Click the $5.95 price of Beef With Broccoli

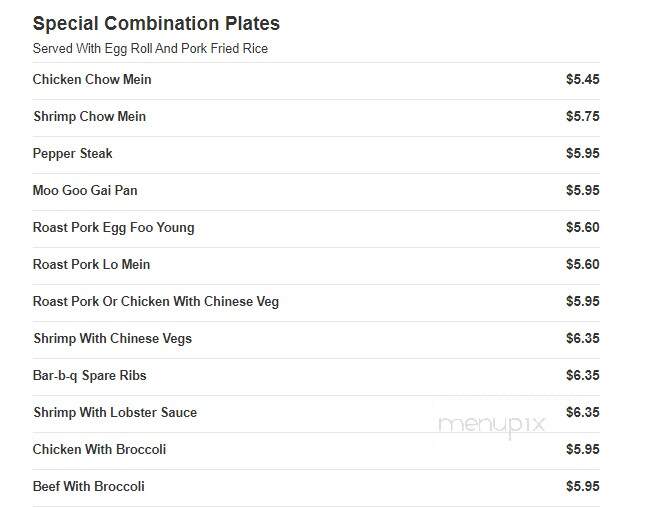pyautogui.click(x=582, y=486)
